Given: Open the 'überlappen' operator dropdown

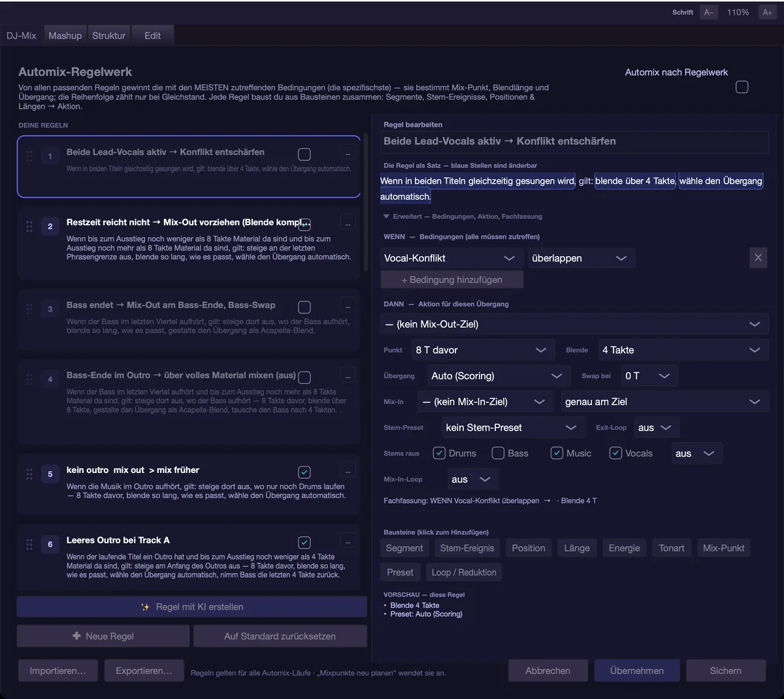Looking at the screenshot, I should point(581,258).
